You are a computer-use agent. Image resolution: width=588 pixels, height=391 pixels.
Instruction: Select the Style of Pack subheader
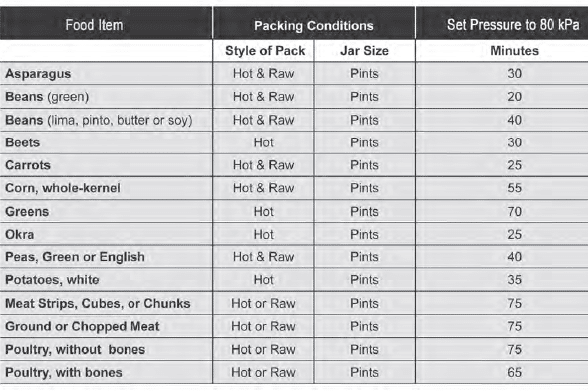(x=265, y=51)
